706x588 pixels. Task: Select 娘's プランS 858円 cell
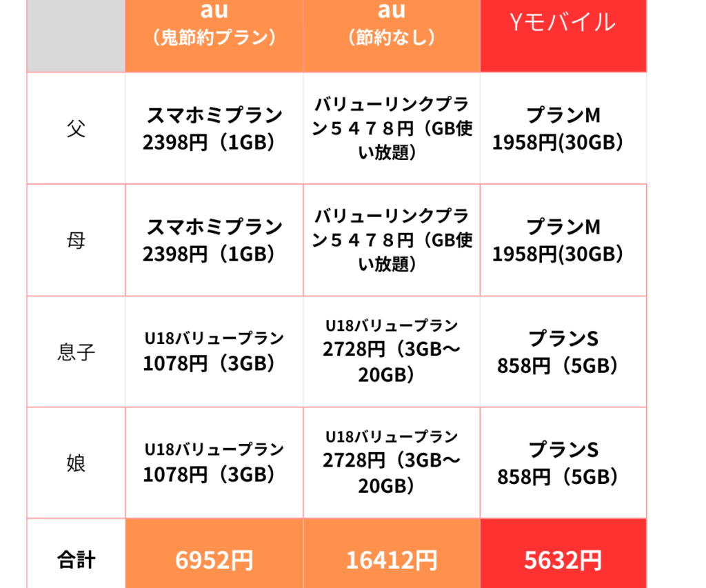[563, 463]
